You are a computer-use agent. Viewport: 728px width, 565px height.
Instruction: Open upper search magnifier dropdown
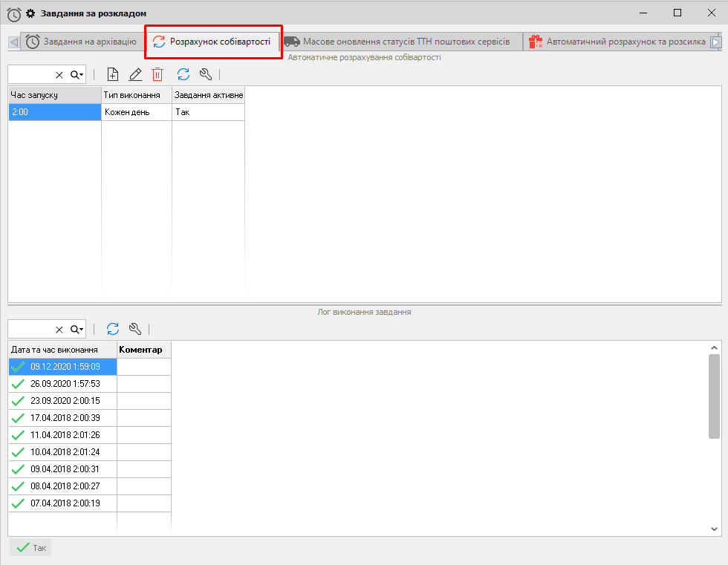tap(77, 75)
